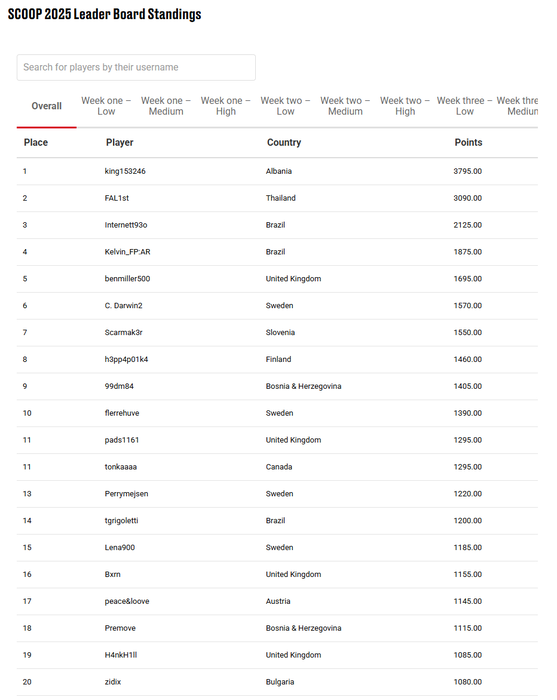Click the Points column header
Screen dimensions: 557x700
pyautogui.click(x=468, y=142)
